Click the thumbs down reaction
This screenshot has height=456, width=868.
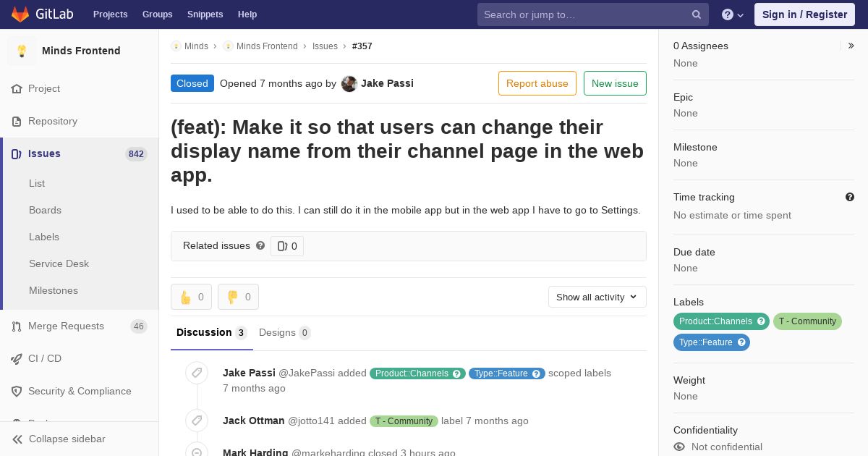click(x=238, y=297)
